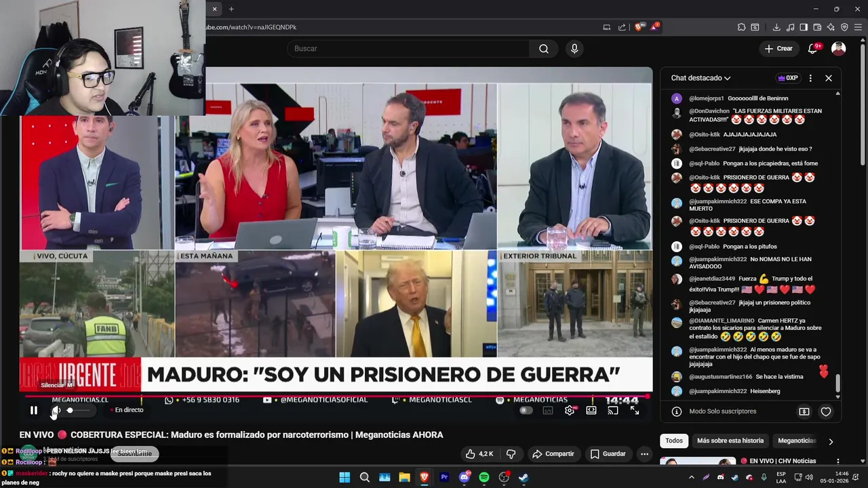Show hidden system tray icons chevron
Screen dimensions: 868x488
pyautogui.click(x=692, y=477)
